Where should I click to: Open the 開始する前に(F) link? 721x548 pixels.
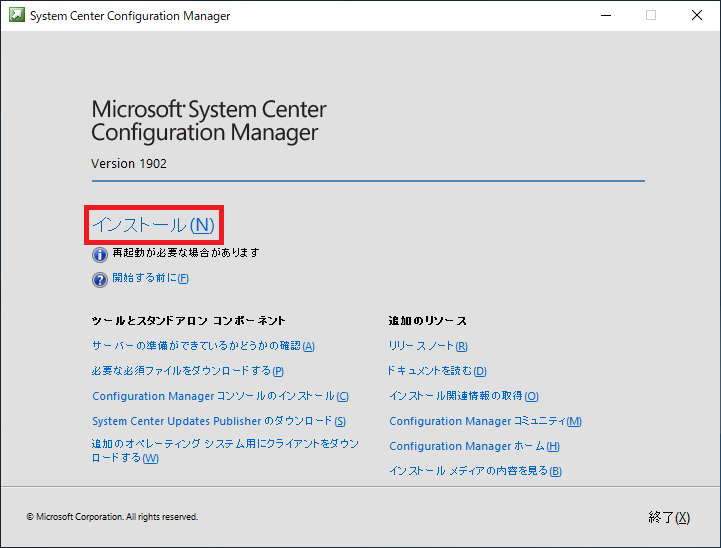click(x=150, y=278)
